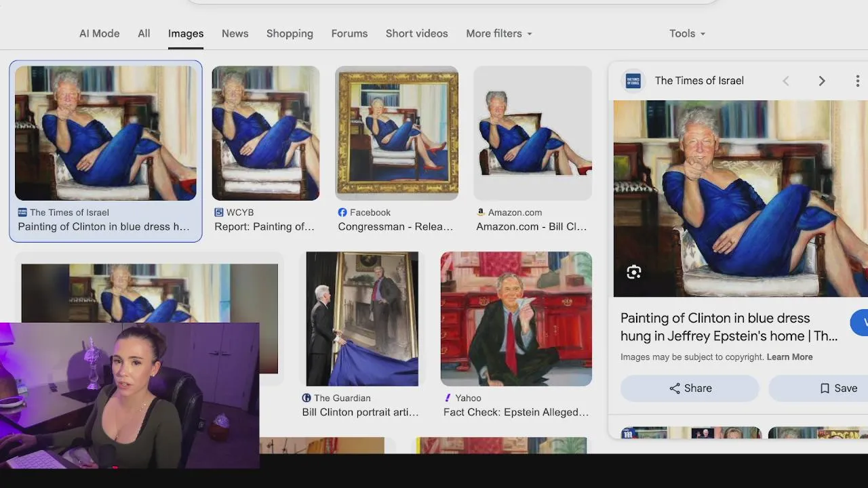Open The Guardian portrait thumbnail
The width and height of the screenshot is (868, 488).
[x=361, y=319]
